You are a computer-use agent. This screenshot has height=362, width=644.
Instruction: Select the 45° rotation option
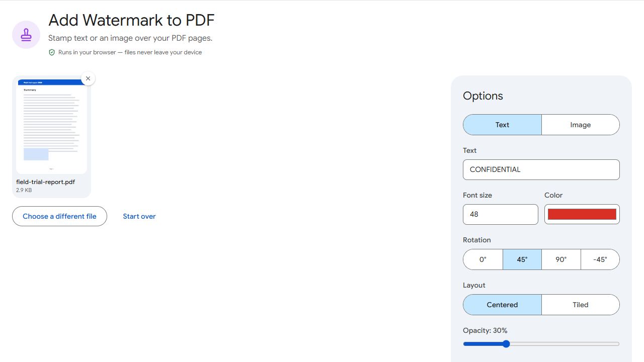(x=522, y=259)
